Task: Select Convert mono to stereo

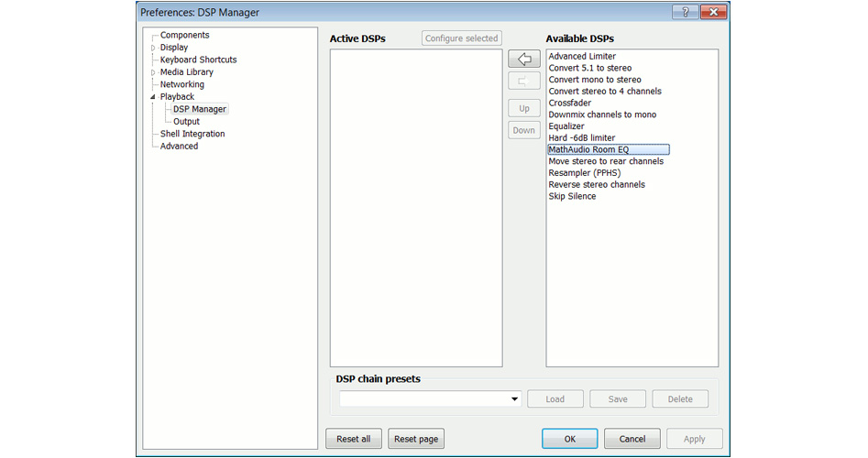Action: coord(595,79)
